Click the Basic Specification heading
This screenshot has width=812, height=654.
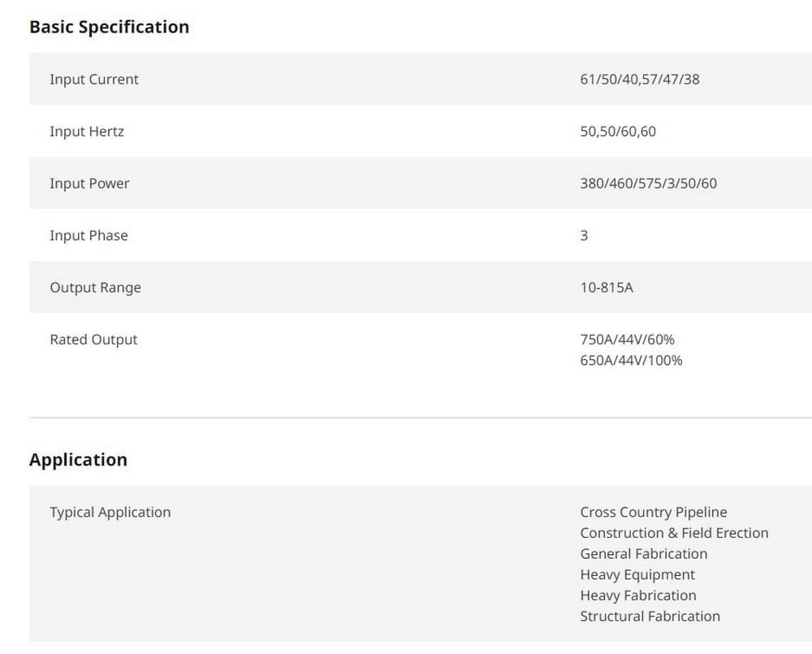[x=110, y=27]
